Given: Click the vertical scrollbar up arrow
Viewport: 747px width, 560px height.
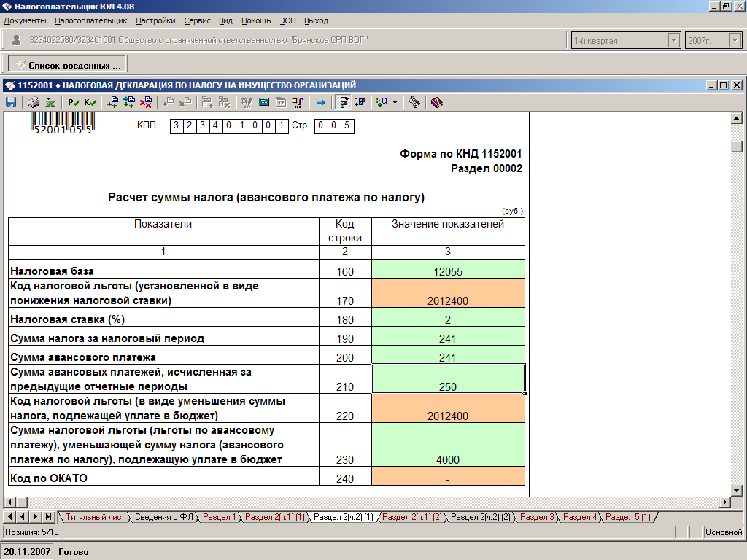Looking at the screenshot, I should [737, 118].
